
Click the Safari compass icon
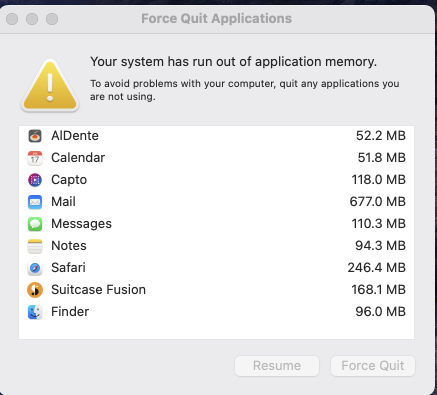pyautogui.click(x=35, y=268)
